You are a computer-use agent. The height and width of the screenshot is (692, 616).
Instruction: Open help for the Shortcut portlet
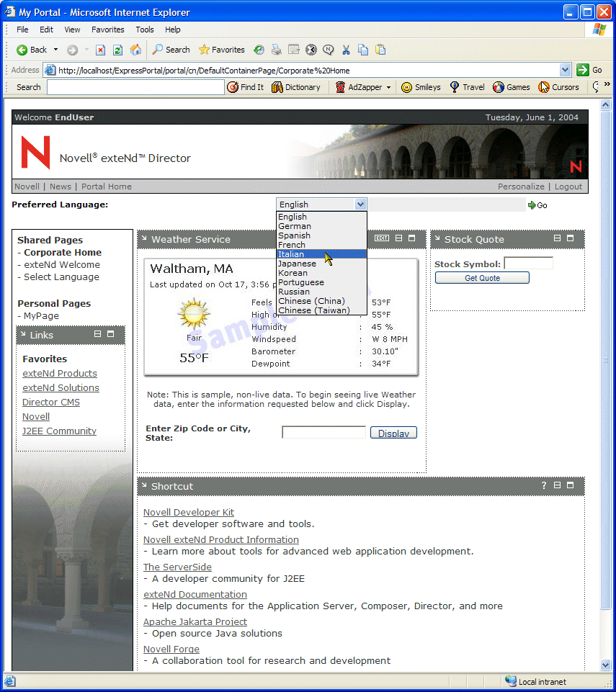(x=544, y=485)
